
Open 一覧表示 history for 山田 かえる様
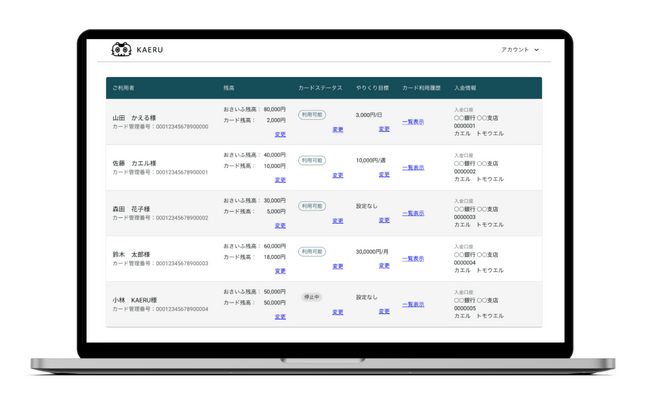pos(413,122)
